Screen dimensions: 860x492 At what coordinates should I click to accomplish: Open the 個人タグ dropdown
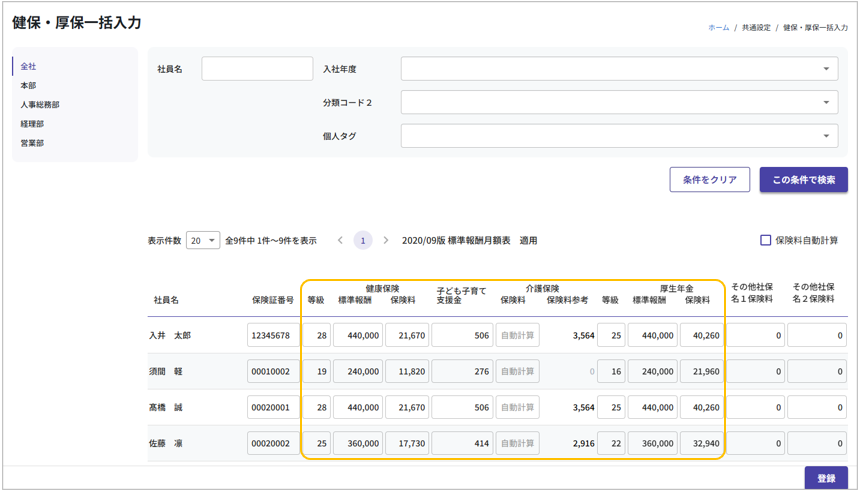pyautogui.click(x=620, y=136)
